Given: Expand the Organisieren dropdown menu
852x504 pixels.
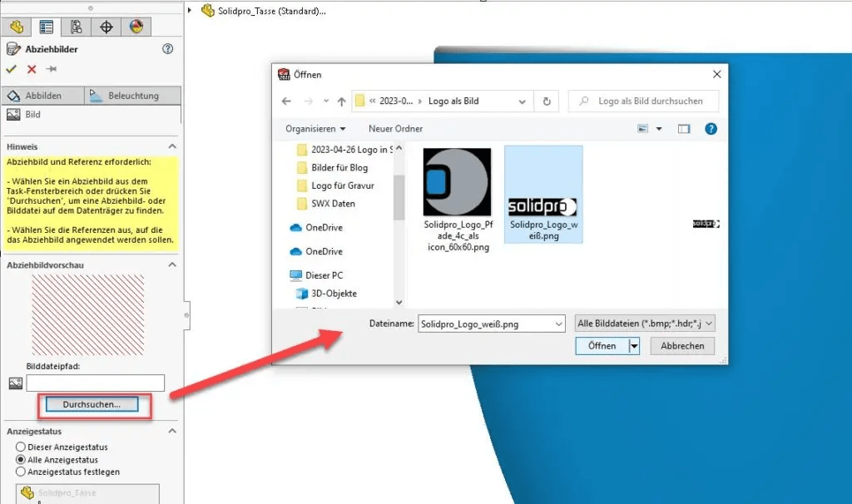Looking at the screenshot, I should coord(315,129).
